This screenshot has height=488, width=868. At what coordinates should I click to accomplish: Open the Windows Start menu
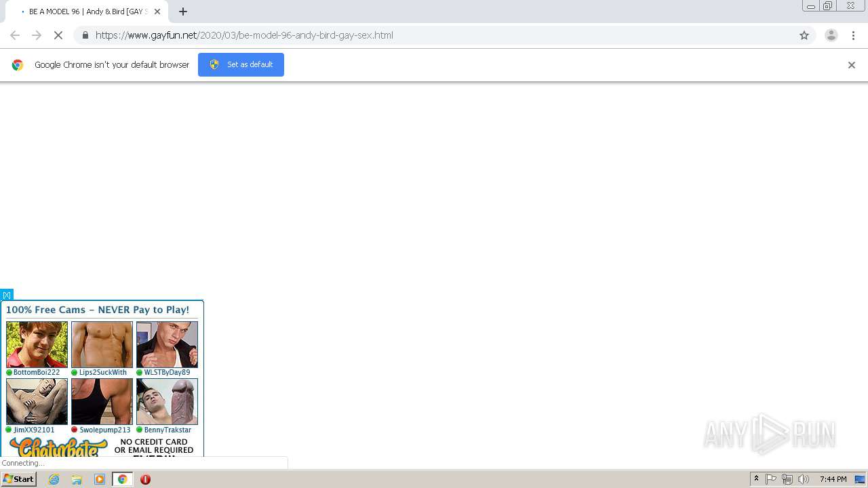pyautogui.click(x=19, y=479)
